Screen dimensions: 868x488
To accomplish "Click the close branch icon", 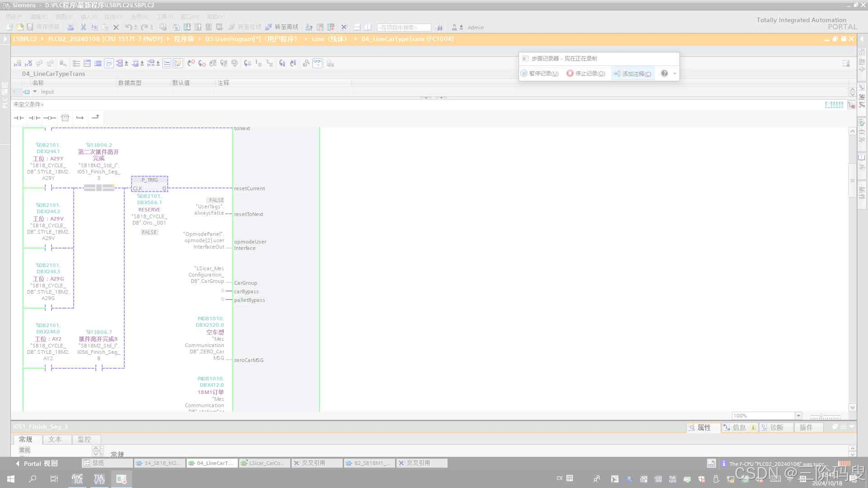I will click(x=95, y=117).
